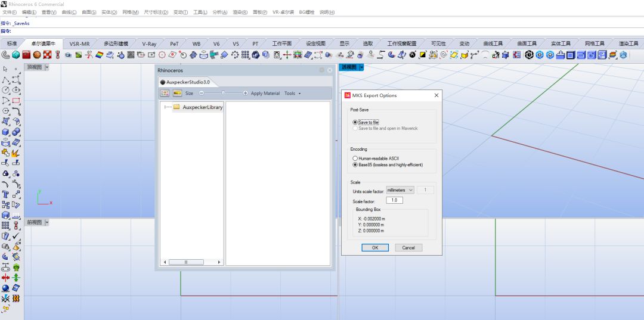644x320 pixels.
Task: Click second yellow-card icon in Auxpecker panel
Action: click(178, 93)
